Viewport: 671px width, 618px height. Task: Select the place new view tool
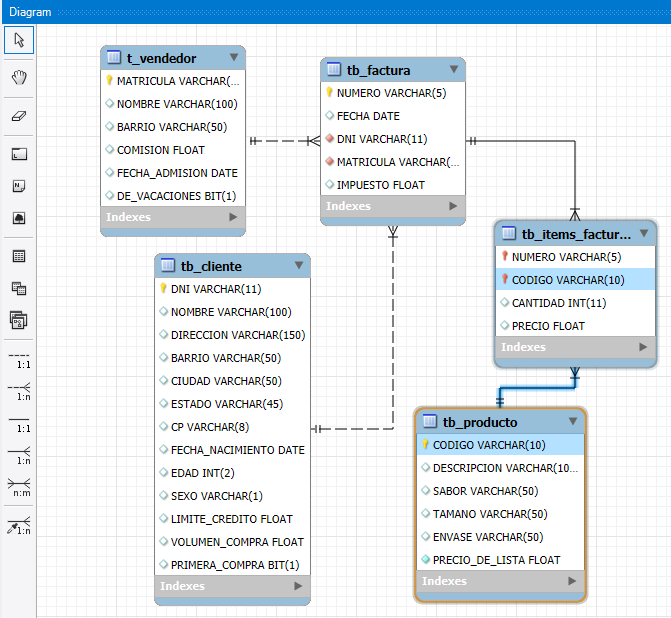click(x=19, y=288)
